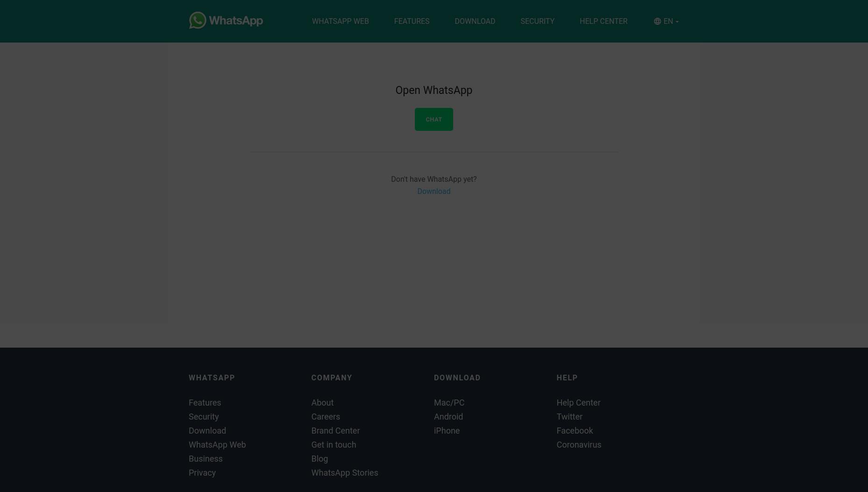The width and height of the screenshot is (868, 492).
Task: Open the Brand Center link
Action: pos(335,431)
